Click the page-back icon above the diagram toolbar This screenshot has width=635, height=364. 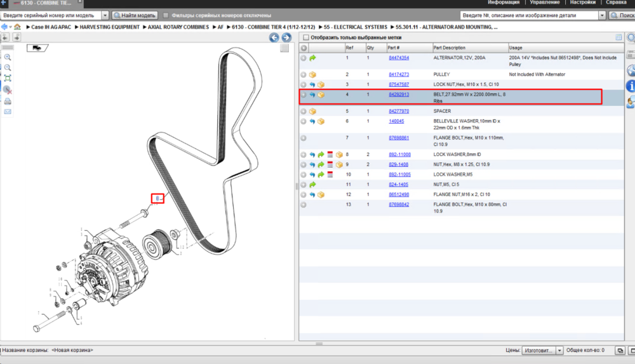click(5, 37)
